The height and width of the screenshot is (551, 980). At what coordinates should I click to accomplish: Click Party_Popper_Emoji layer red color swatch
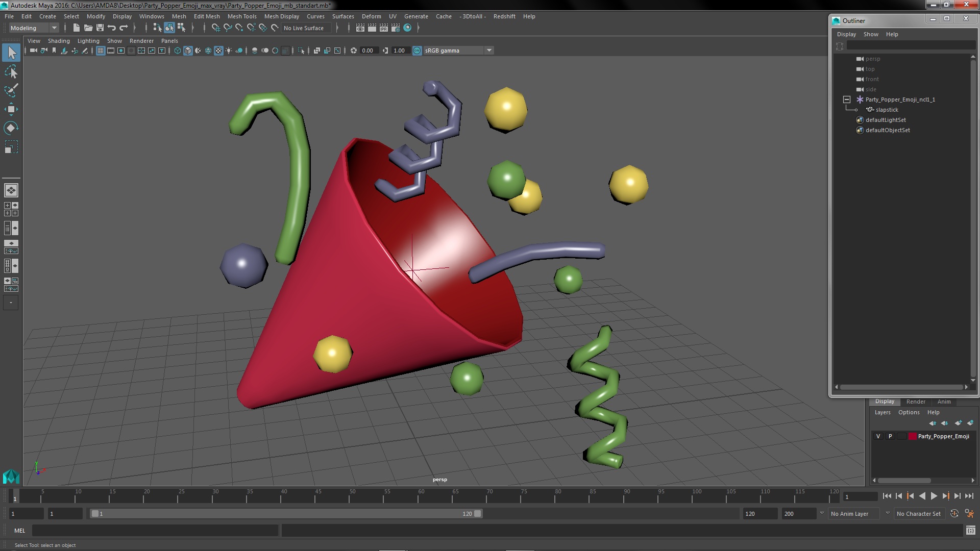(x=912, y=436)
